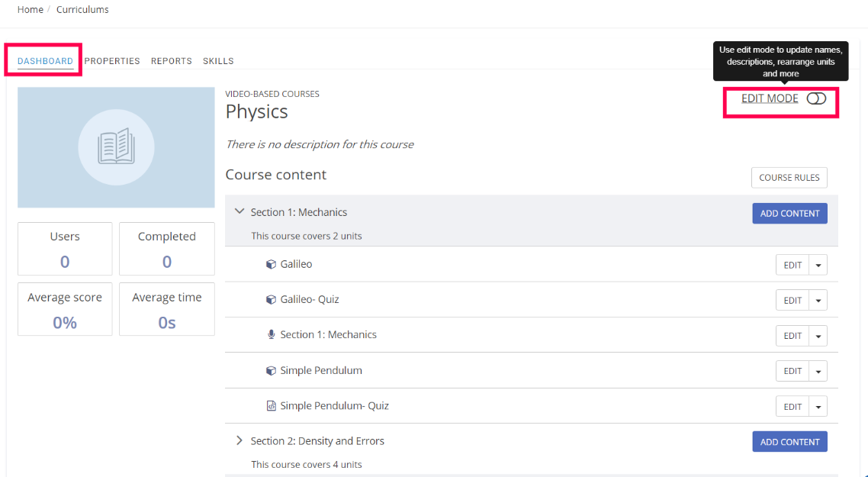
Task: Collapse Section 1: Mechanics chevron
Action: [240, 211]
